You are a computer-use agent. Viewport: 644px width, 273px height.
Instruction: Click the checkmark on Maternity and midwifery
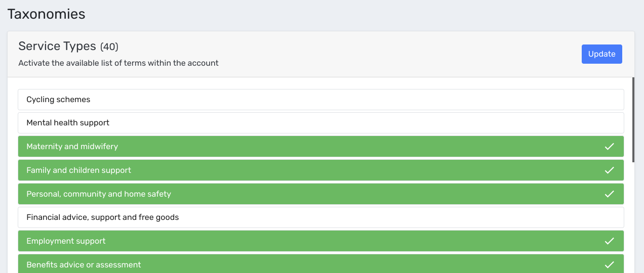pyautogui.click(x=609, y=147)
